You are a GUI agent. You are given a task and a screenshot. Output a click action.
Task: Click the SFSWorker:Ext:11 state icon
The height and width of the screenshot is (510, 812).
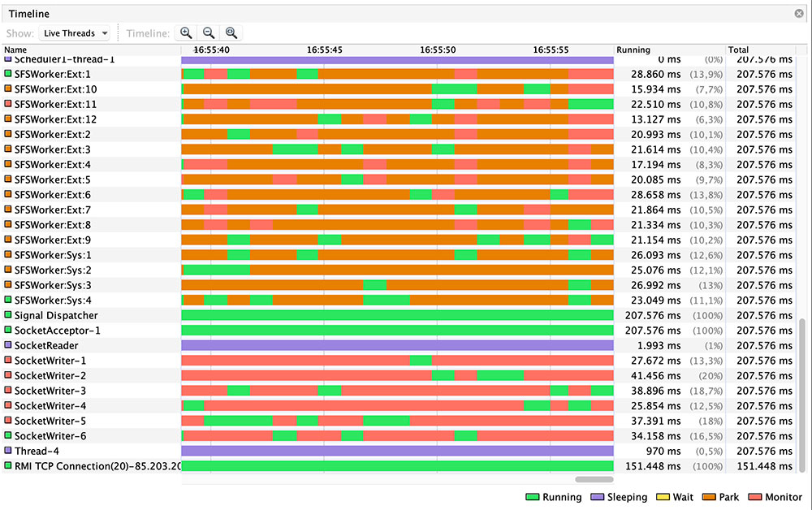pyautogui.click(x=8, y=104)
